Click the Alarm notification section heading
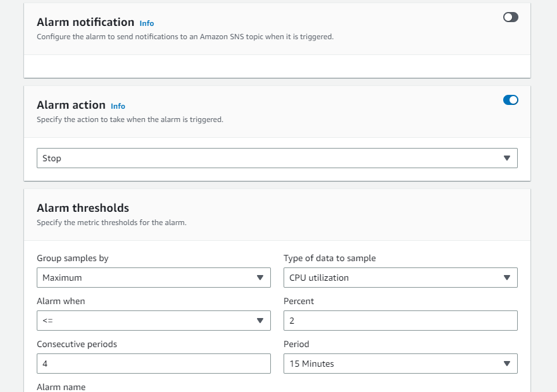This screenshot has height=392, width=557. [x=85, y=23]
